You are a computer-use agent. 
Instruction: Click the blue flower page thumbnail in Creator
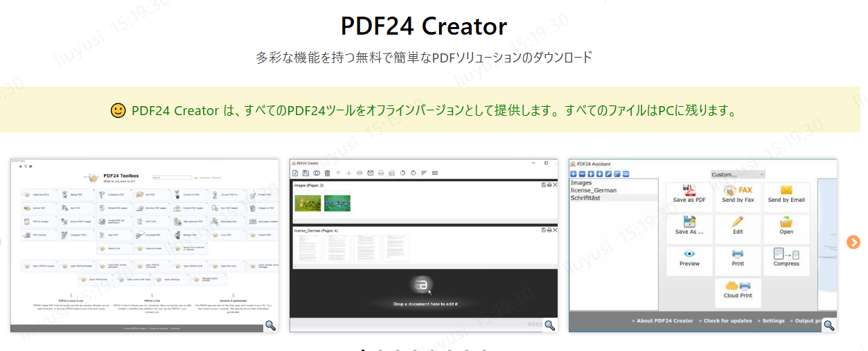point(337,203)
